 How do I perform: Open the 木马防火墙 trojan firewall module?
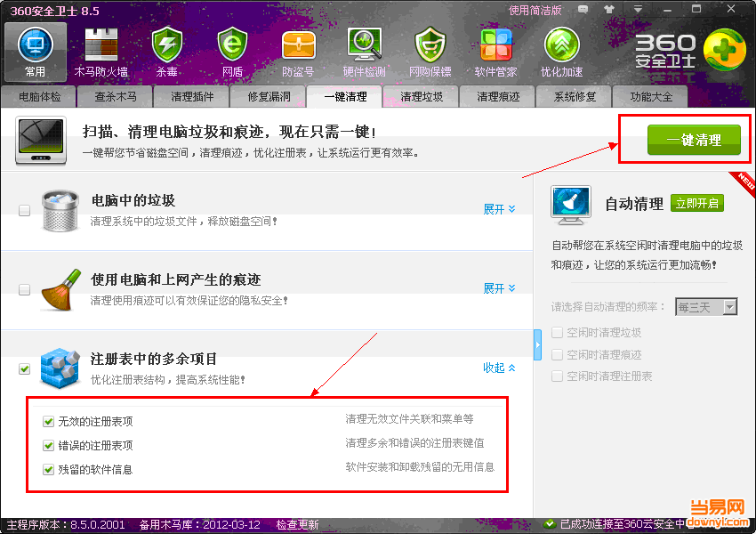point(101,44)
